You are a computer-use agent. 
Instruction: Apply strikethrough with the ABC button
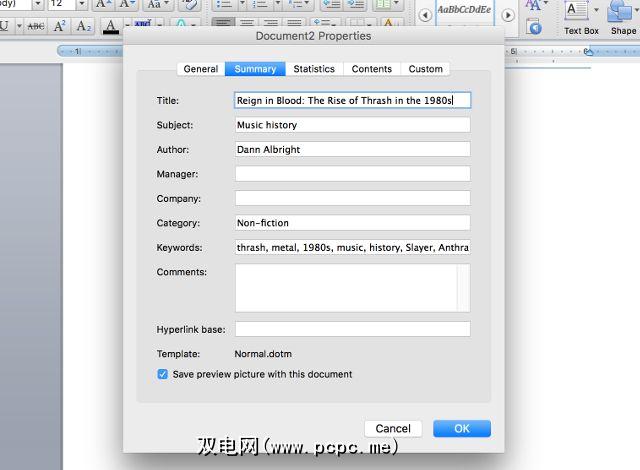coord(36,26)
